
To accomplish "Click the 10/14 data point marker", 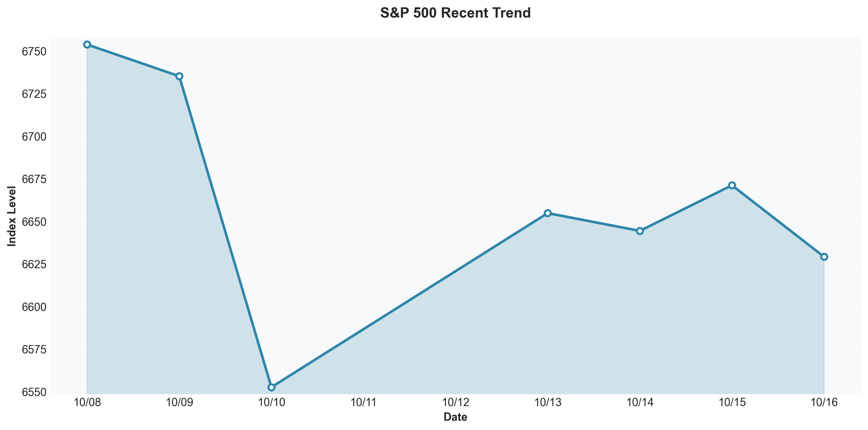I will [x=640, y=231].
